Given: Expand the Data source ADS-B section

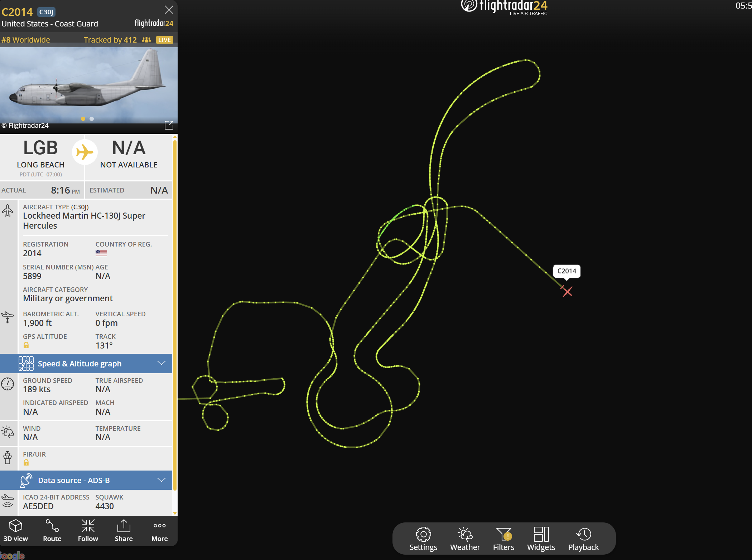Looking at the screenshot, I should pyautogui.click(x=74, y=480).
